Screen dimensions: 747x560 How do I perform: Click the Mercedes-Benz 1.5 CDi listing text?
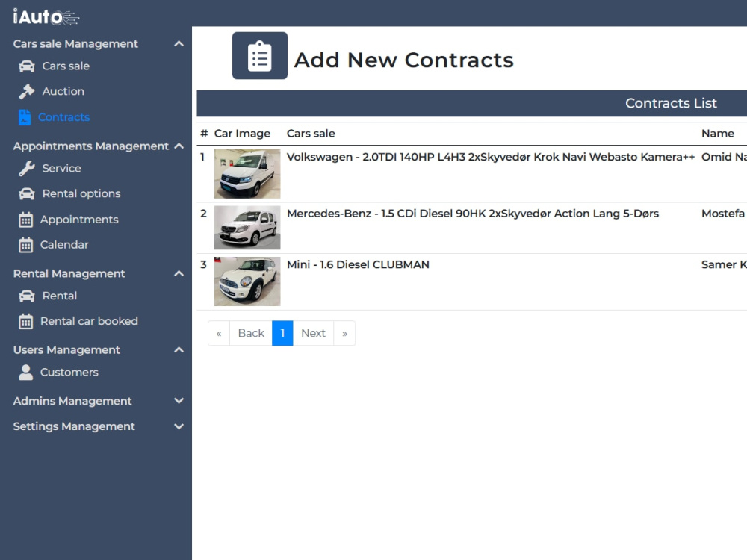(x=473, y=214)
